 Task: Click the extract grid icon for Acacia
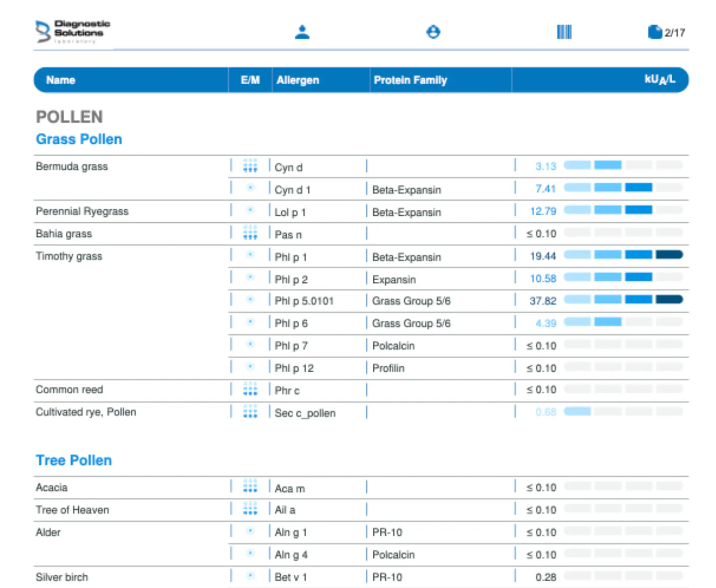coord(250,486)
